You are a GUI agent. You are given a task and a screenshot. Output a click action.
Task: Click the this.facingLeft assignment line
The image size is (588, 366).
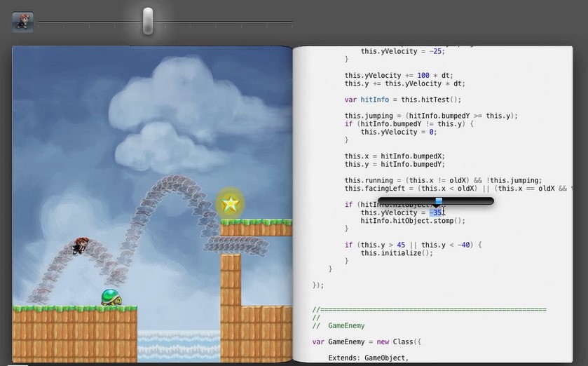(458, 189)
